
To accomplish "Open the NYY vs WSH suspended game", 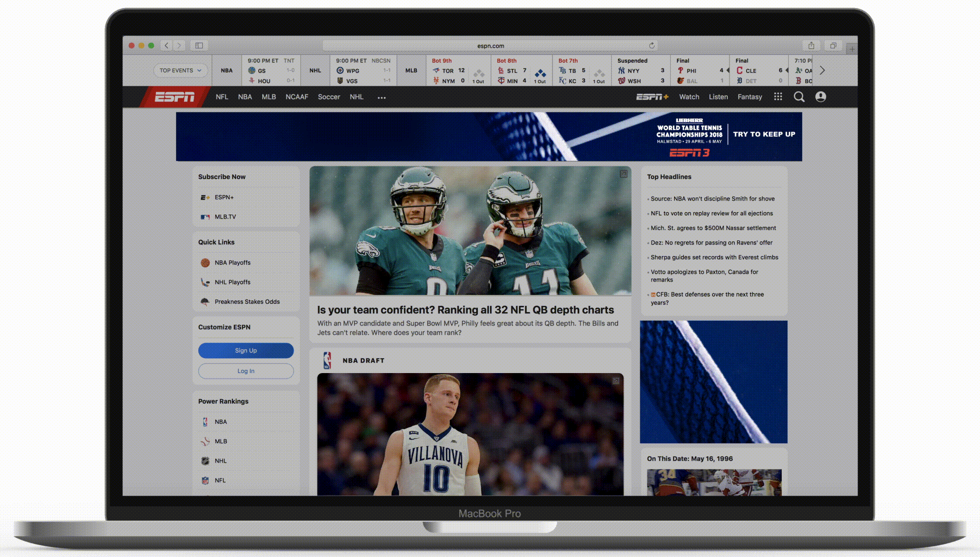I will pyautogui.click(x=641, y=71).
